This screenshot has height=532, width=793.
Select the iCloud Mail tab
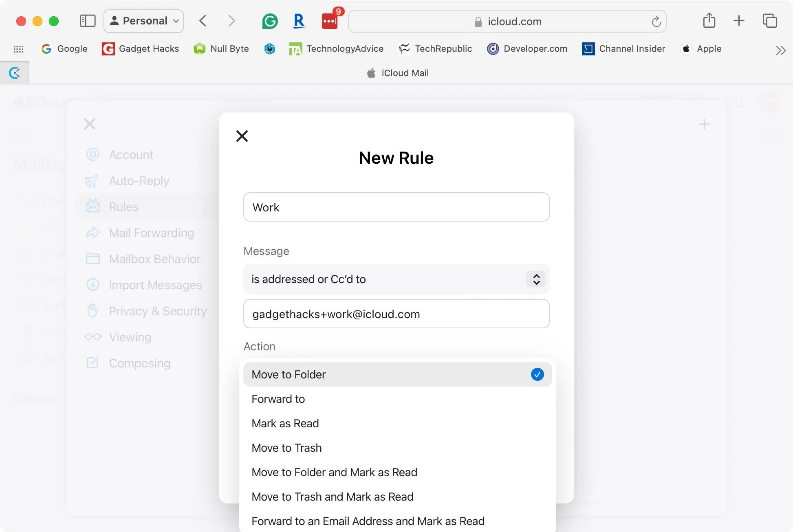(397, 73)
